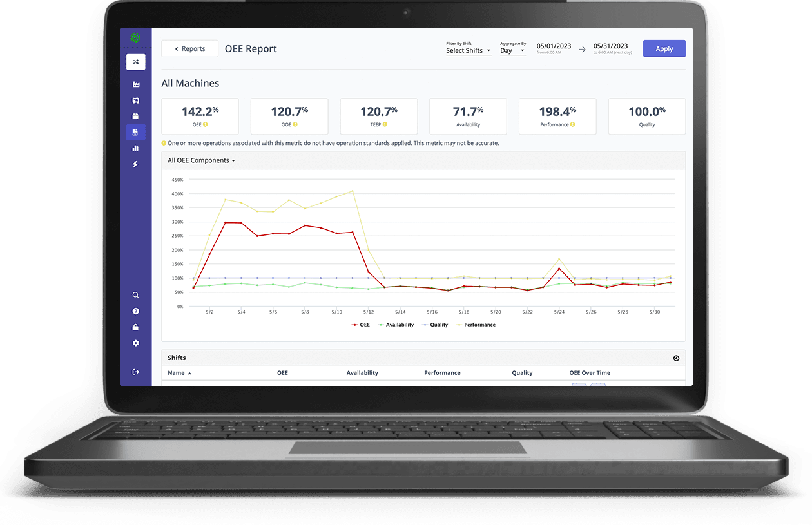The image size is (812, 525).
Task: Toggle the Availability series in chart legend
Action: (x=396, y=325)
